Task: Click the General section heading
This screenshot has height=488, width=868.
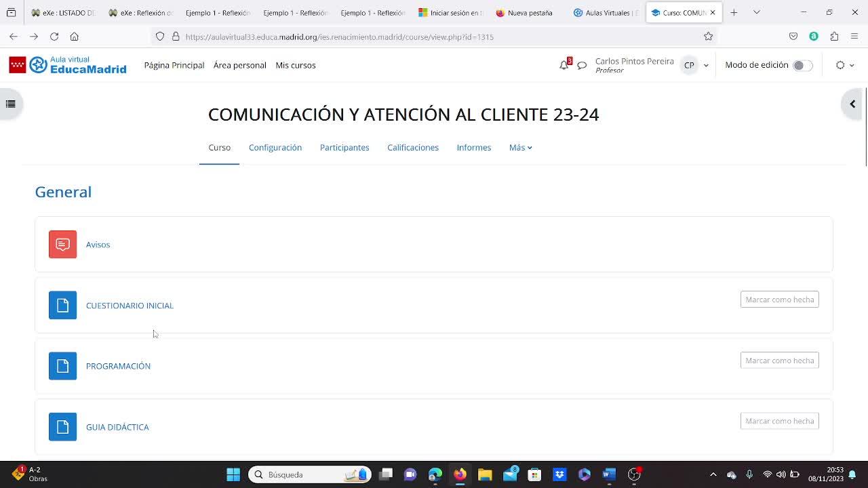Action: (x=63, y=192)
